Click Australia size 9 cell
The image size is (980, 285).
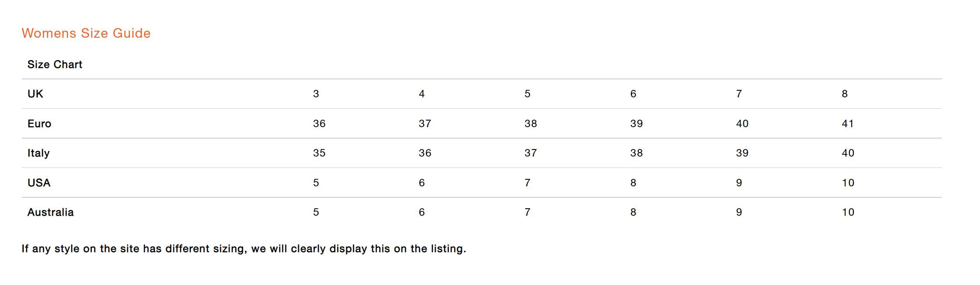[739, 212]
